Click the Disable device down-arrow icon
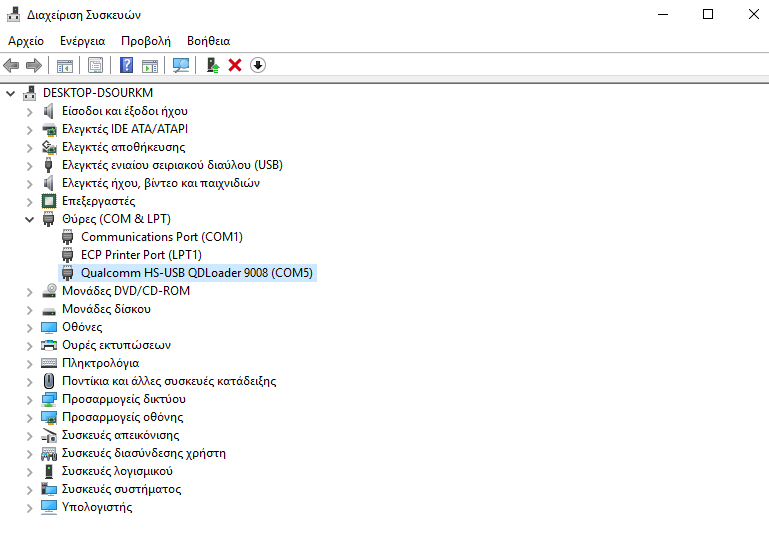769x539 pixels. [258, 65]
